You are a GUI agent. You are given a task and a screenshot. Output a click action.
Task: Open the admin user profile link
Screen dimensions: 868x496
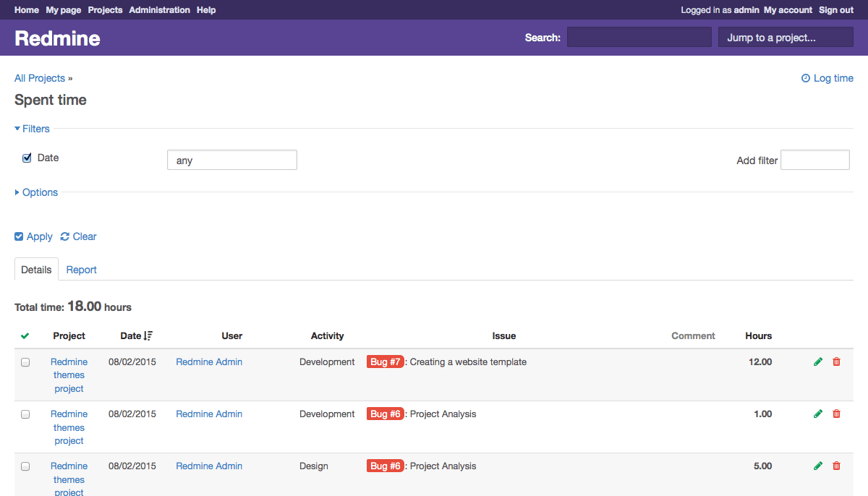pyautogui.click(x=746, y=10)
